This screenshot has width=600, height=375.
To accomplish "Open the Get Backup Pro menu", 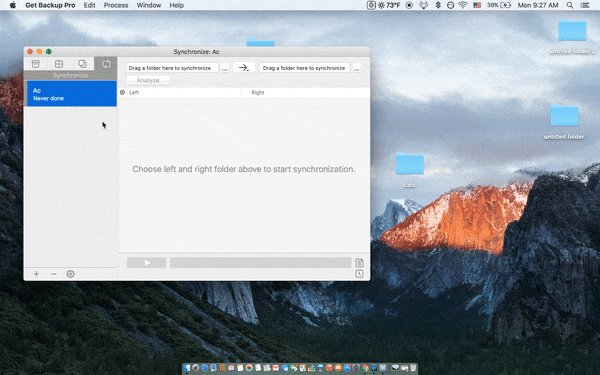I will point(50,5).
